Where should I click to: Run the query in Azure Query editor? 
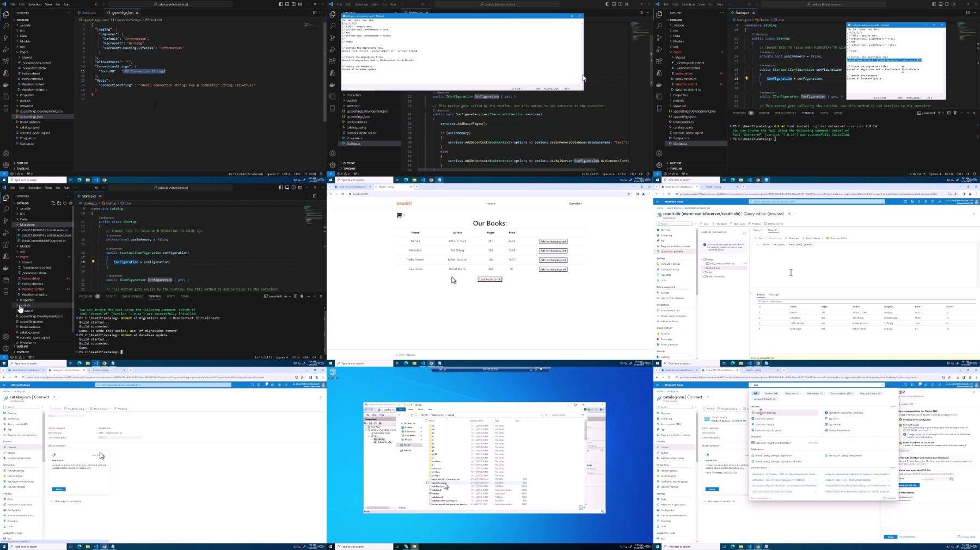(759, 238)
